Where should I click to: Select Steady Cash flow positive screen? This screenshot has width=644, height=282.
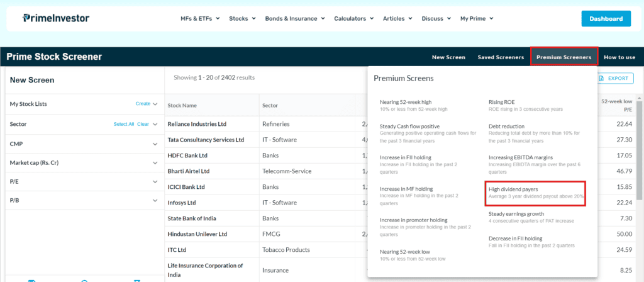click(x=428, y=133)
